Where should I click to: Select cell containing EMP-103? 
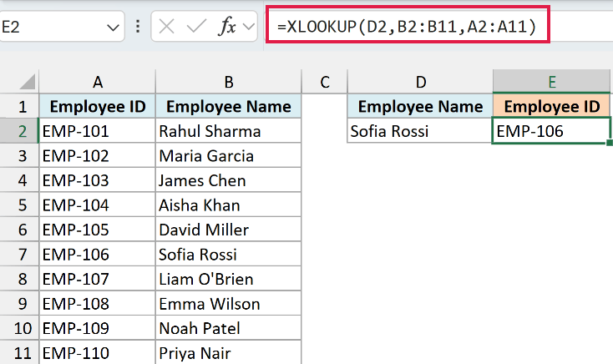coord(98,180)
